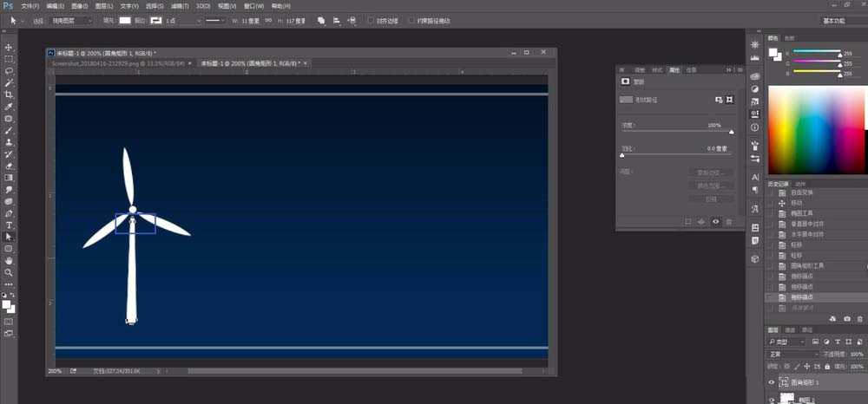Viewport: 868px width, 404px height.
Task: Activate the Horizontal Type tool
Action: [x=10, y=225]
